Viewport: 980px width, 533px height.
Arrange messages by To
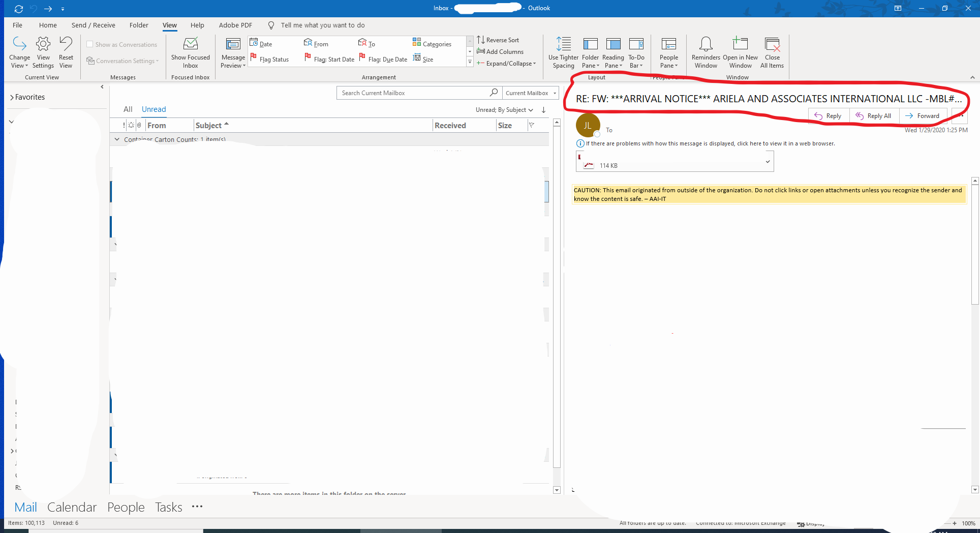coord(366,44)
